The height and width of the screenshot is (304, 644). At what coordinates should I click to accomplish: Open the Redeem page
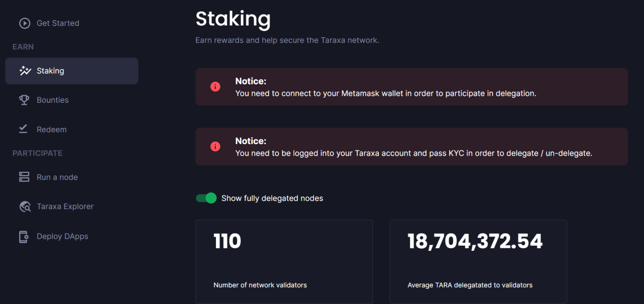click(x=52, y=129)
